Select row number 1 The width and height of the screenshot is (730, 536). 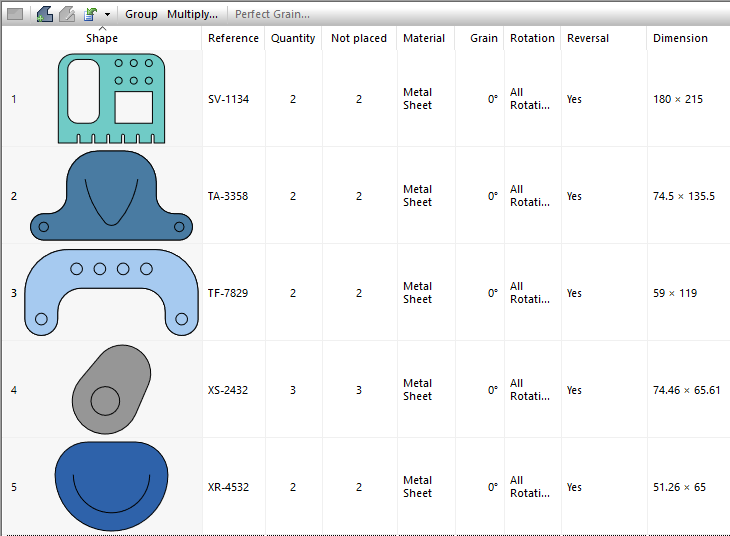coord(14,99)
